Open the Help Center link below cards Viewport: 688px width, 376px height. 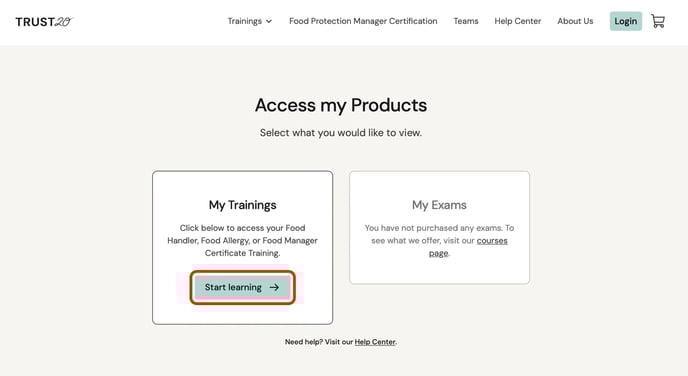point(375,342)
